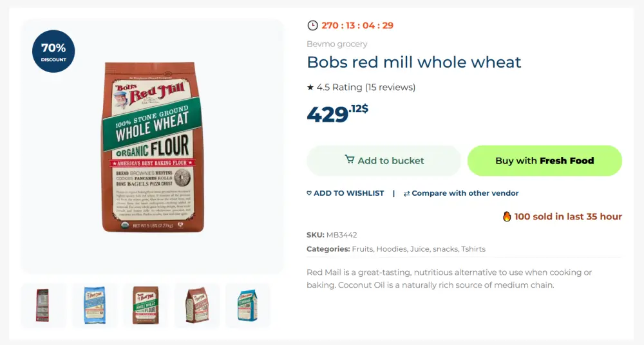Click the large main product image
The height and width of the screenshot is (345, 644).
pyautogui.click(x=153, y=147)
